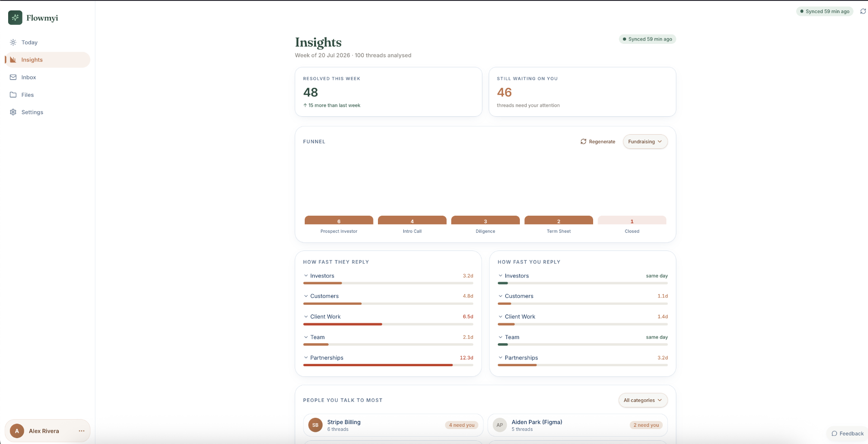Select Insights in the sidebar
Image resolution: width=868 pixels, height=444 pixels.
47,60
